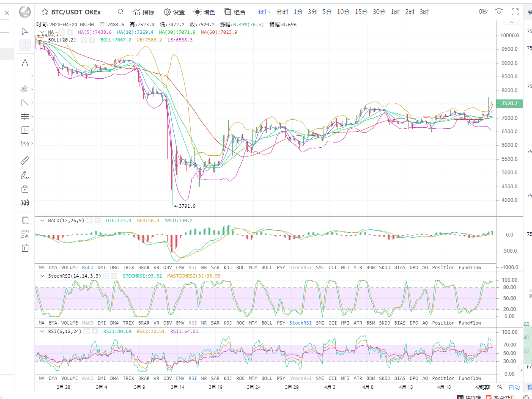Select KDJ in the MACD panel indicator row
The width and height of the screenshot is (532, 399).
228,267
